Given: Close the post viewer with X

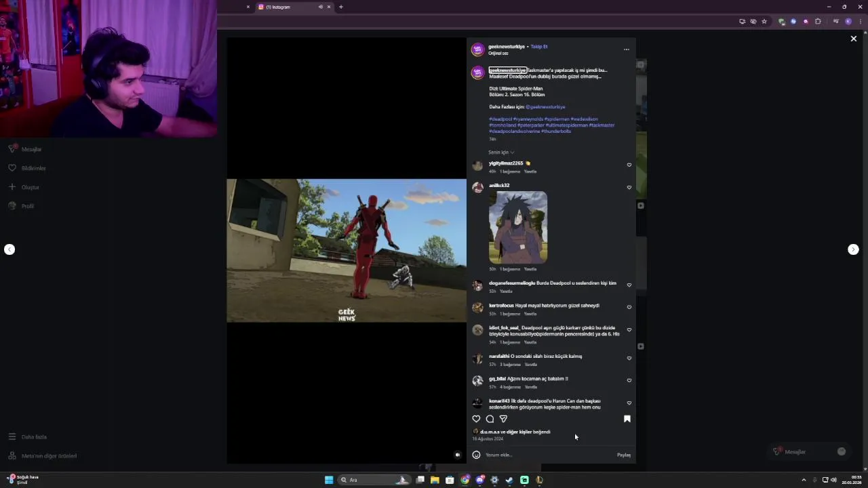Looking at the screenshot, I should [854, 39].
